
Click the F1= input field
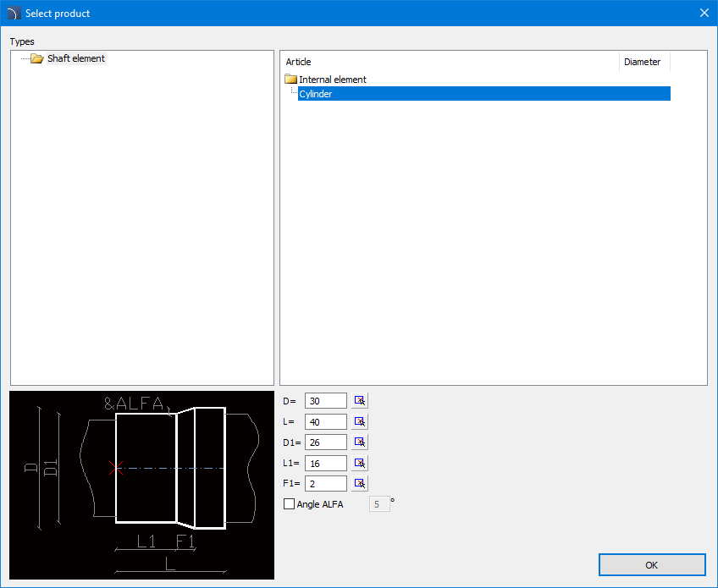[325, 483]
